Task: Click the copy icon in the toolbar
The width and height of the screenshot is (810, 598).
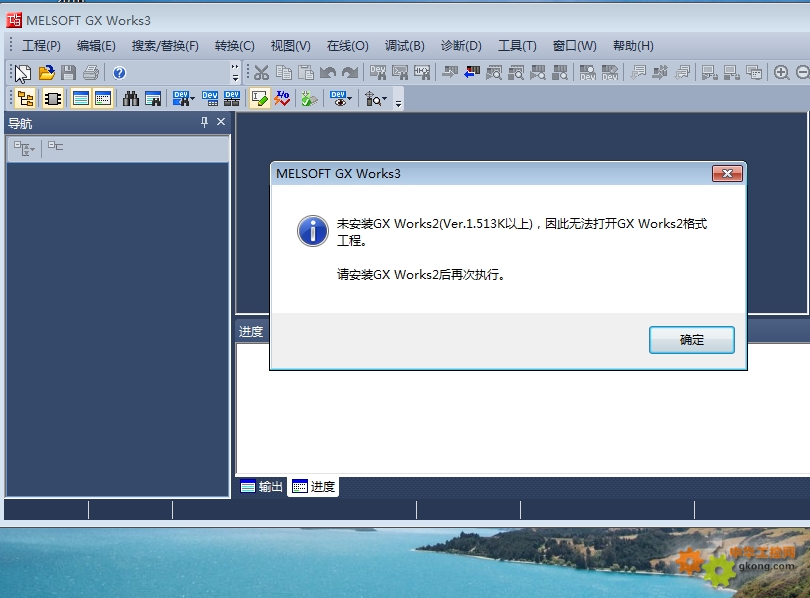Action: (284, 73)
